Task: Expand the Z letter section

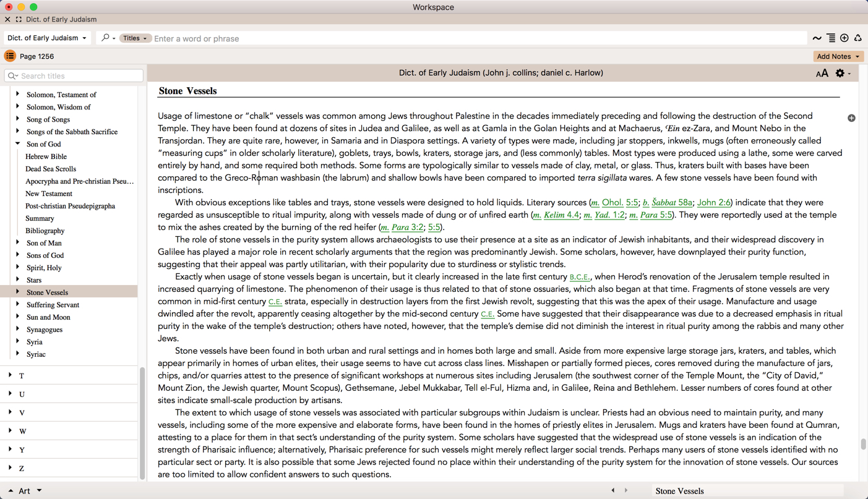Action: pos(10,468)
